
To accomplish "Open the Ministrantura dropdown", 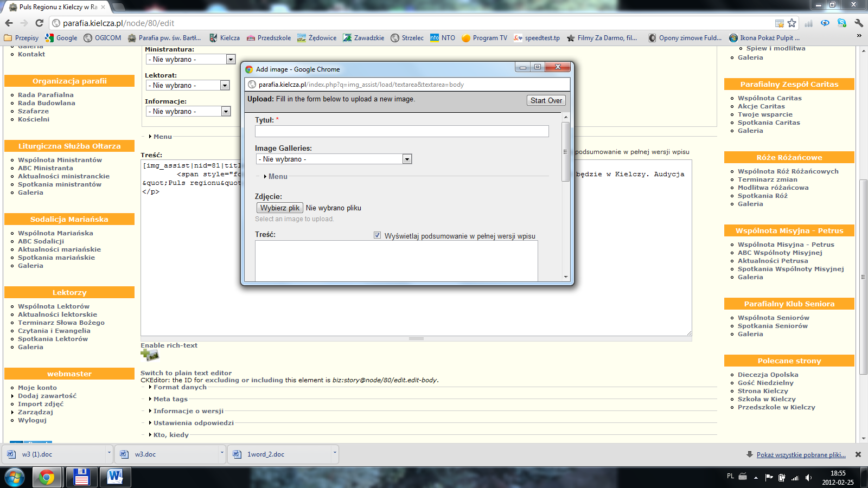I will click(x=190, y=59).
